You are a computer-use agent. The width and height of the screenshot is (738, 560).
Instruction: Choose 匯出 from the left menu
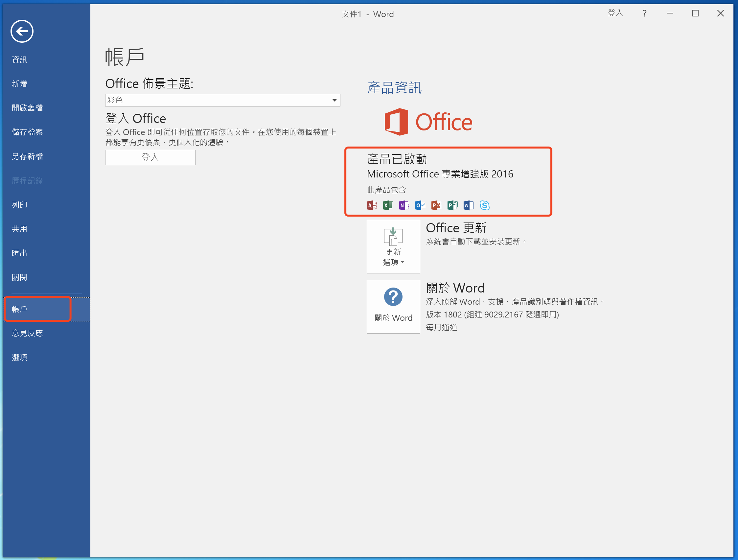[x=19, y=253]
